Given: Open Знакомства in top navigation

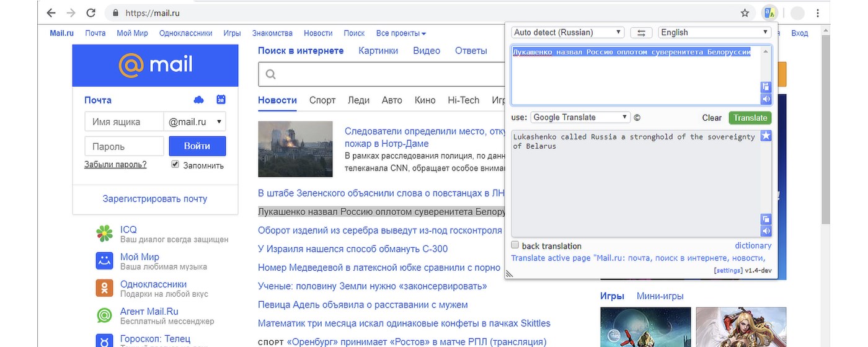Looking at the screenshot, I should (x=272, y=33).
